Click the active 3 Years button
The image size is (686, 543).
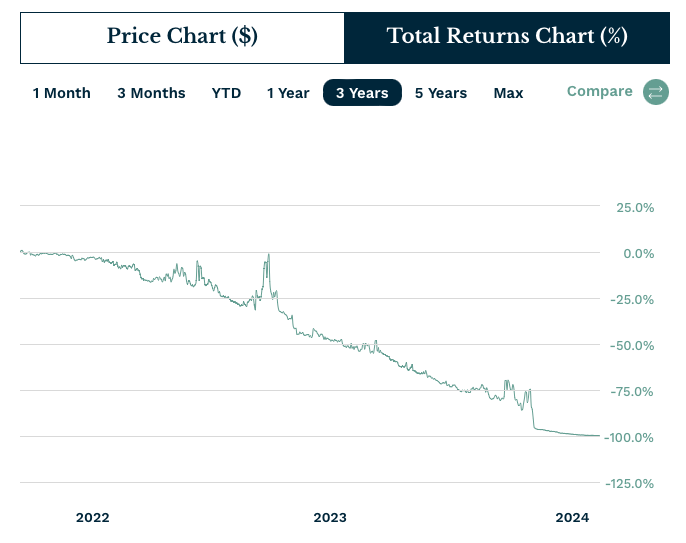362,93
